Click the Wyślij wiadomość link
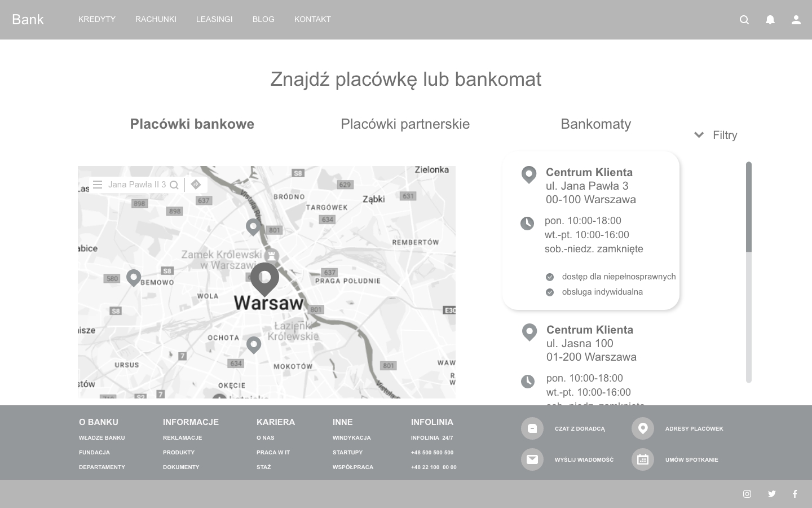 (x=584, y=459)
